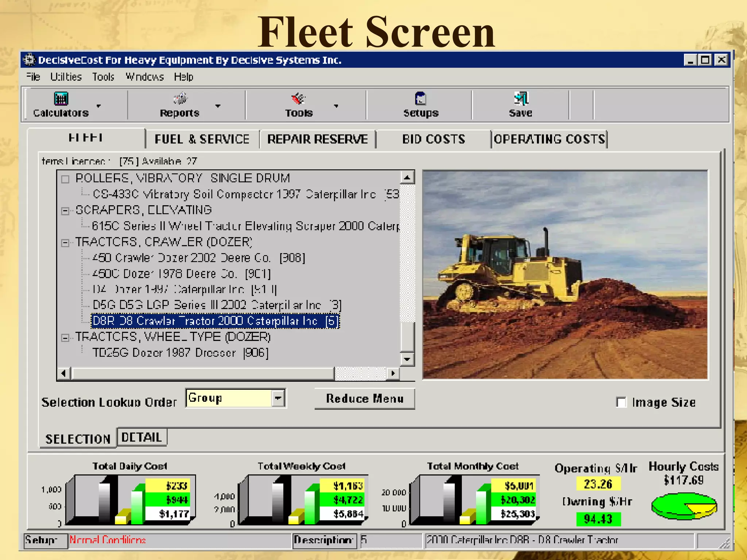Click the Reports toolbar icon

tap(180, 99)
